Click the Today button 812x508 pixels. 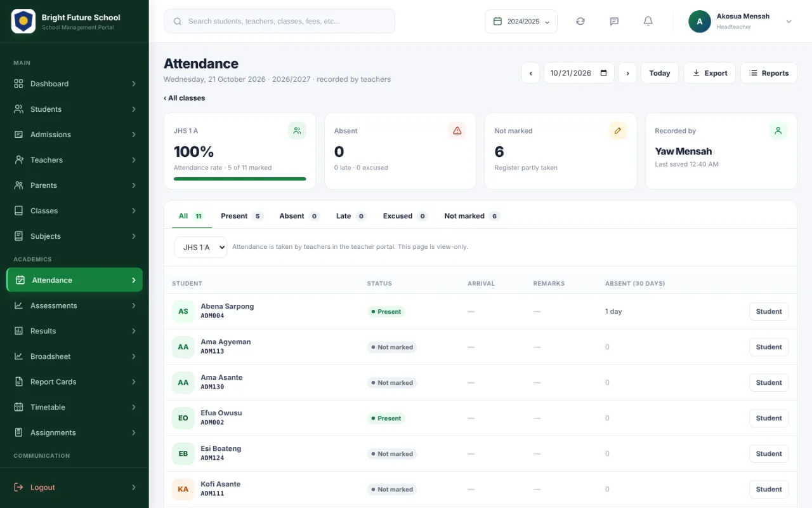click(x=660, y=73)
